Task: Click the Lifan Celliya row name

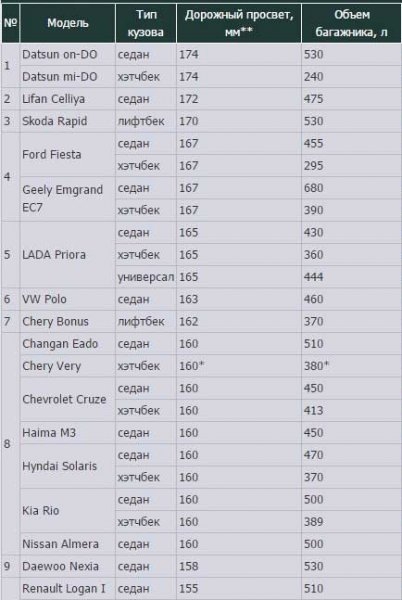Action: (x=54, y=99)
